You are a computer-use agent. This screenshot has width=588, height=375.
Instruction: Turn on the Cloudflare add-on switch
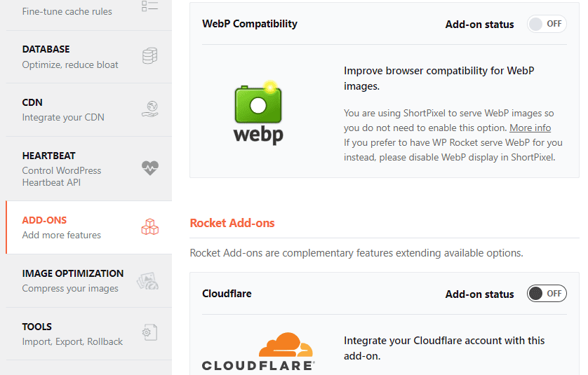(547, 293)
